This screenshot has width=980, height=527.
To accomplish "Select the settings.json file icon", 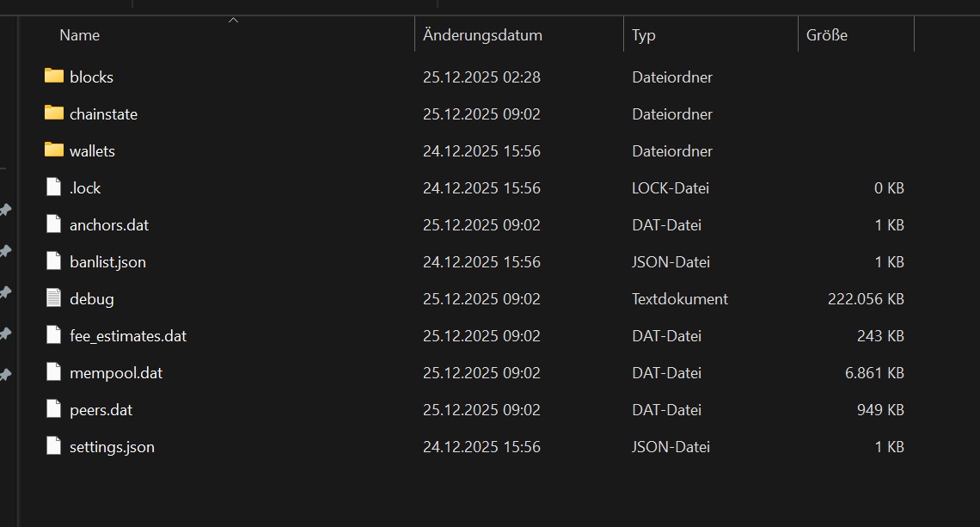I will [54, 446].
